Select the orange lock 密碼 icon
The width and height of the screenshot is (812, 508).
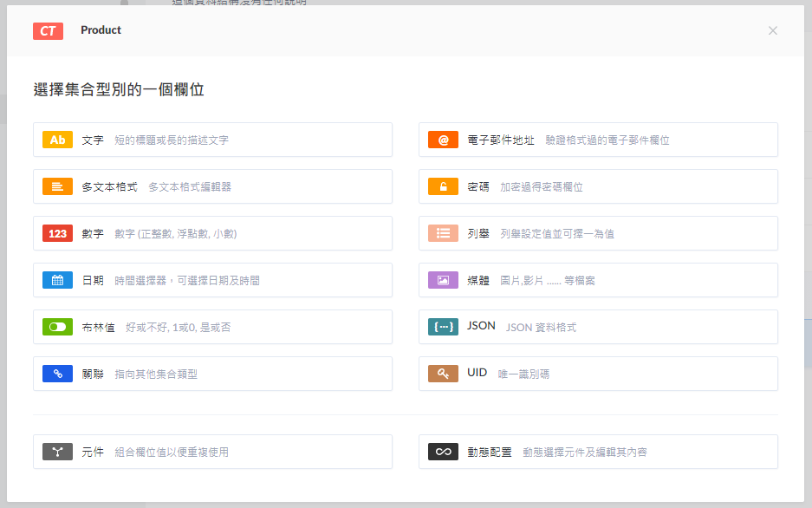click(443, 186)
